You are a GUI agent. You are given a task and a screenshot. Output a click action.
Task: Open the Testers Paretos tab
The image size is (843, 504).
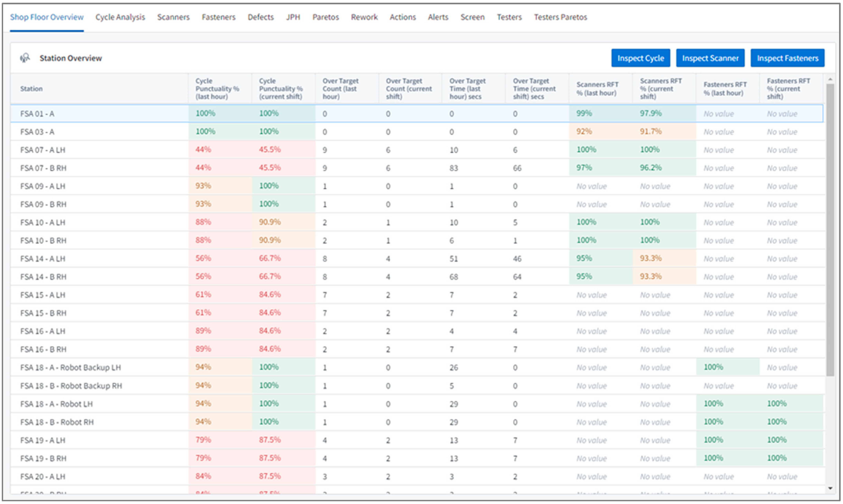click(x=560, y=17)
